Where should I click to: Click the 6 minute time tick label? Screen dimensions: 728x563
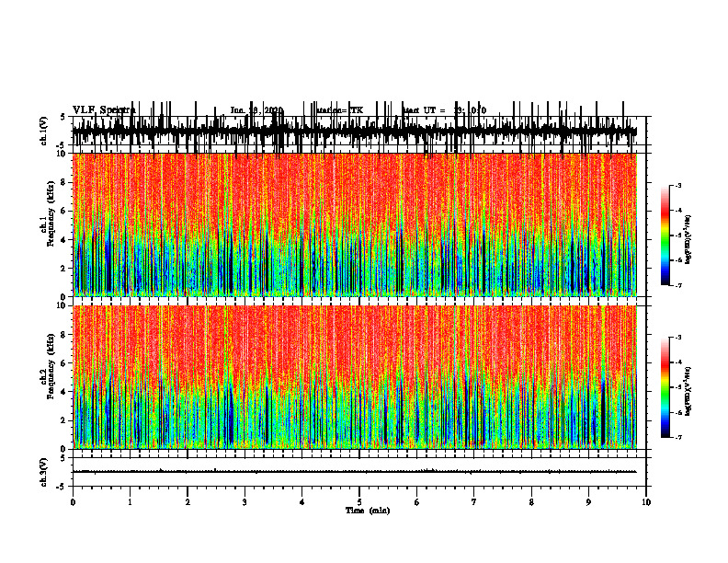[417, 502]
